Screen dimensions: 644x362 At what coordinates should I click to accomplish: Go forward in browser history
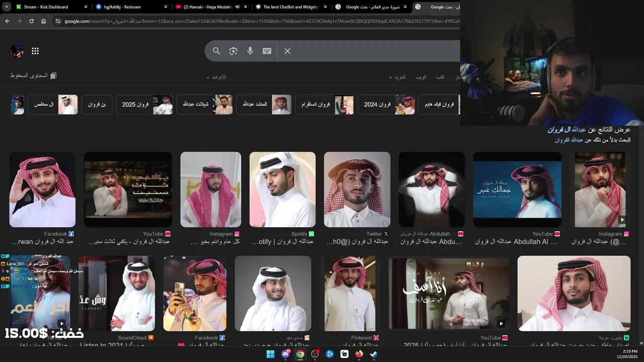pyautogui.click(x=19, y=21)
